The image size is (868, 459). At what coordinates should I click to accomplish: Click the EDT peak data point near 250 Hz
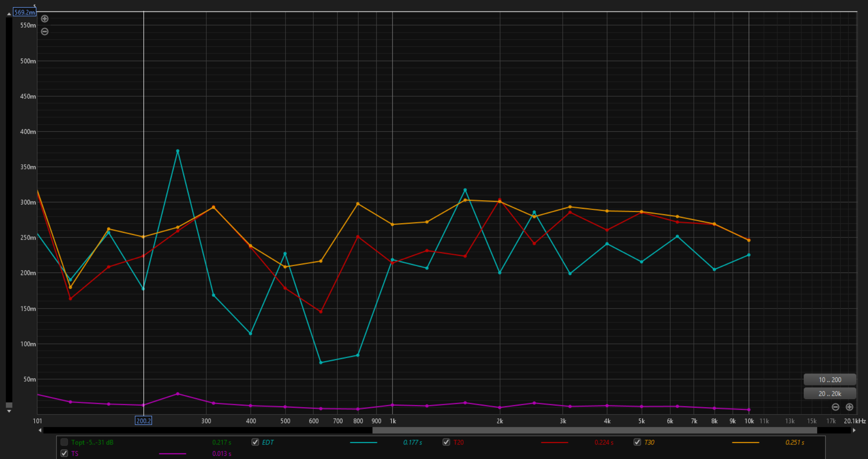coord(178,151)
